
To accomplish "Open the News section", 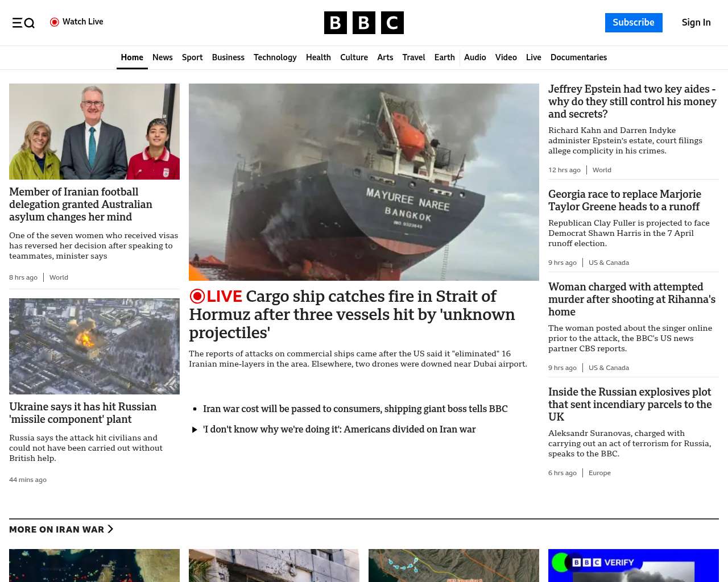I will [x=163, y=57].
